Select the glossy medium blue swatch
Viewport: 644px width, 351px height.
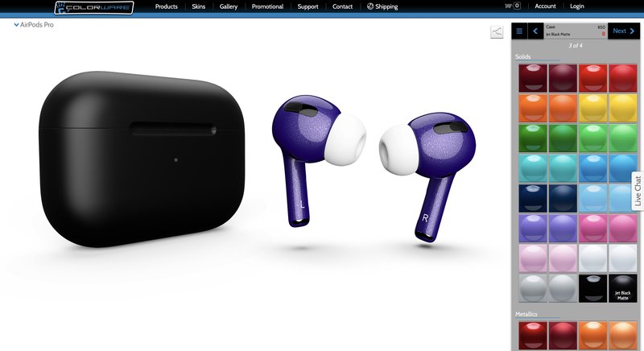pos(592,168)
